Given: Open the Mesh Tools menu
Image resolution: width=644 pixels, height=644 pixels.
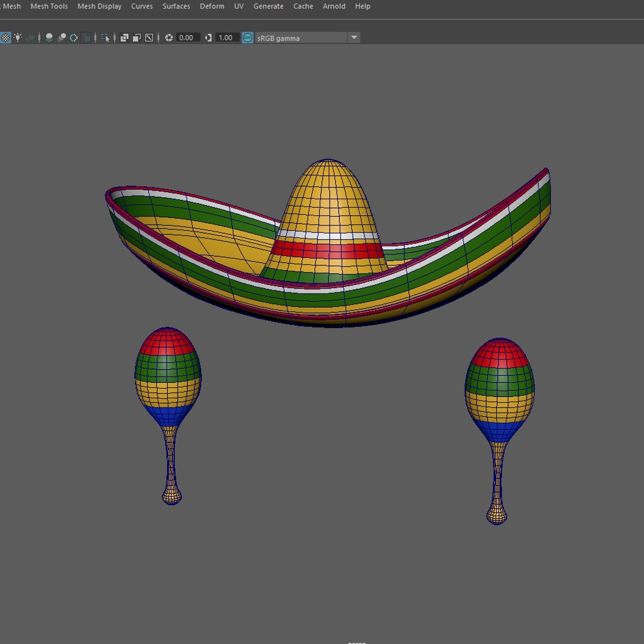Looking at the screenshot, I should [x=49, y=6].
